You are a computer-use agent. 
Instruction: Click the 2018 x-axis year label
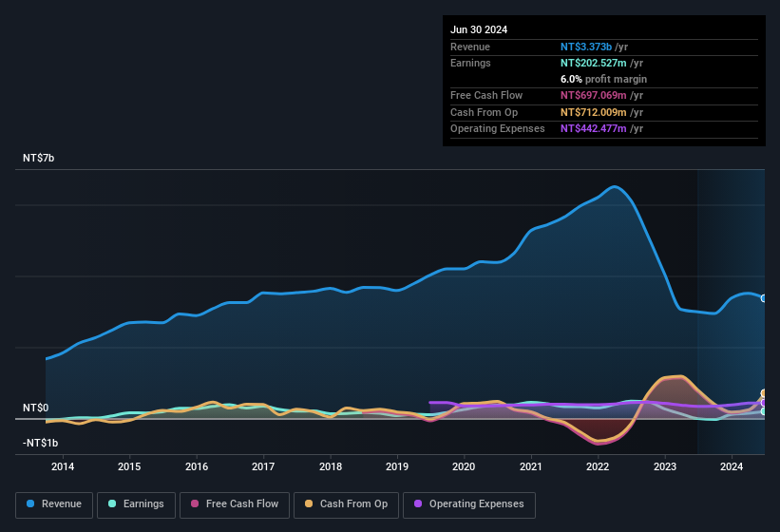click(x=331, y=466)
